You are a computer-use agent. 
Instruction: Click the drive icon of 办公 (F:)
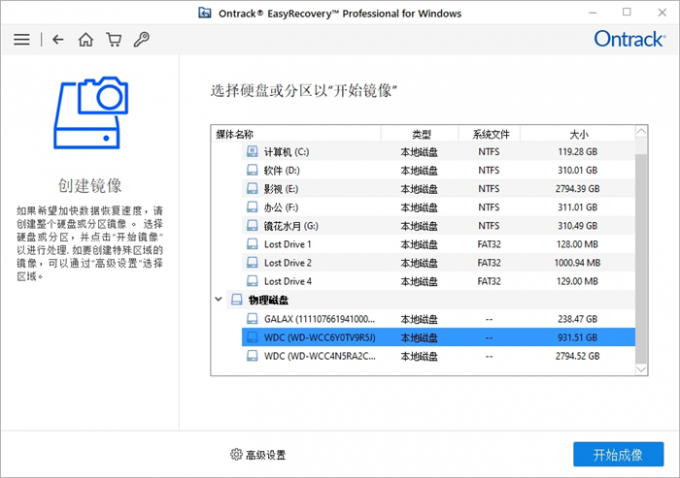252,207
